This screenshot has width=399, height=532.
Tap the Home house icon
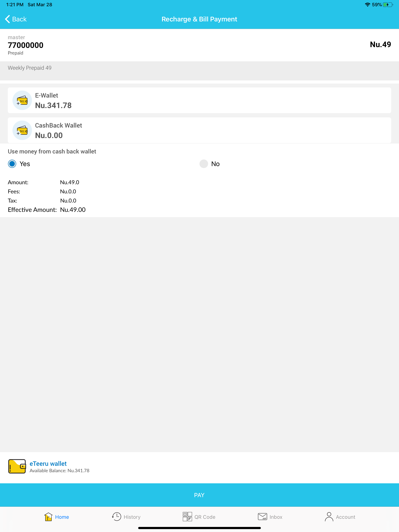click(48, 517)
